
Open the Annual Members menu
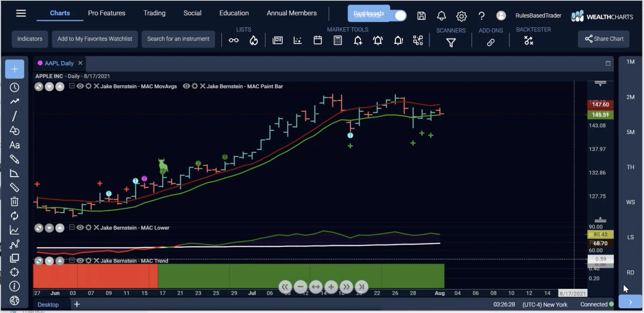point(291,13)
